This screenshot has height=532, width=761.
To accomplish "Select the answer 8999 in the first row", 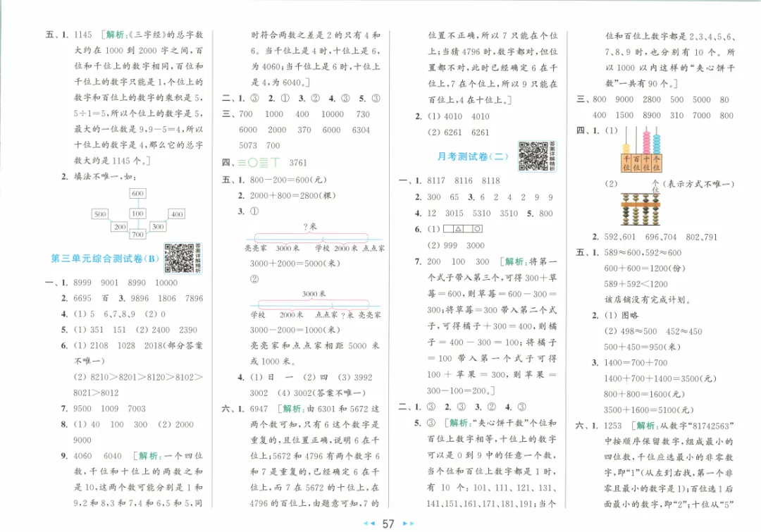I will point(82,283).
